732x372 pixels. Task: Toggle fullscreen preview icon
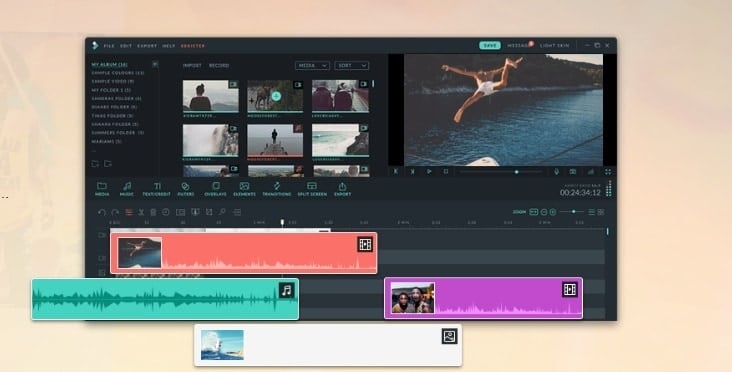(x=608, y=172)
